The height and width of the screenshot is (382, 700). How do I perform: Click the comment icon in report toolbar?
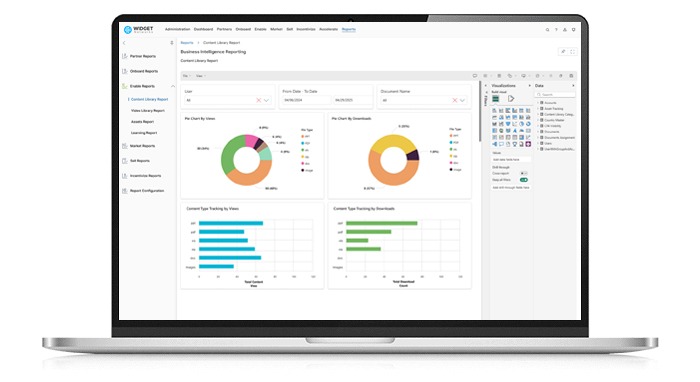tap(475, 76)
